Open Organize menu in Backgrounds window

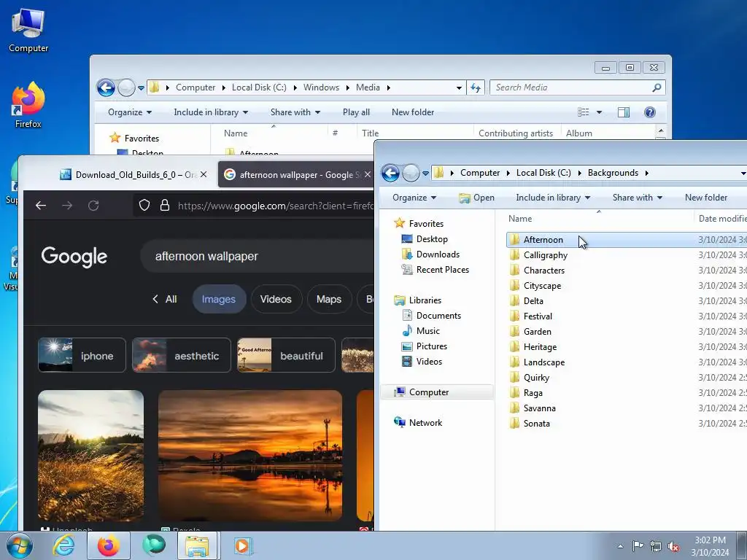click(x=414, y=198)
